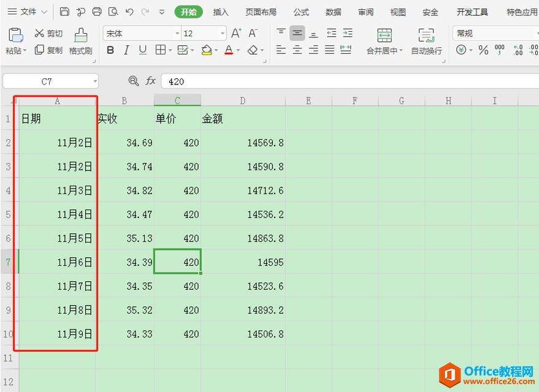Open the font color red swatch
Viewport: 539px width, 392px height.
(228, 50)
